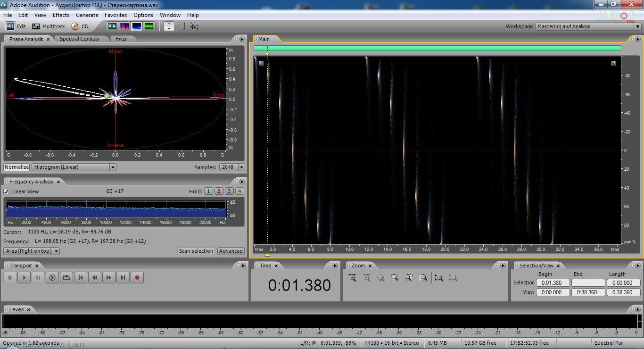Switch to Multitrack view

[49, 26]
